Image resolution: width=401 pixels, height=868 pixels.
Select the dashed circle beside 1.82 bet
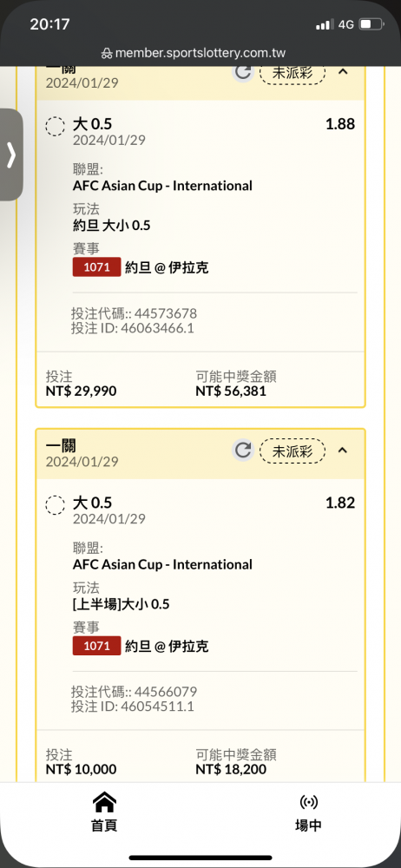[55, 505]
